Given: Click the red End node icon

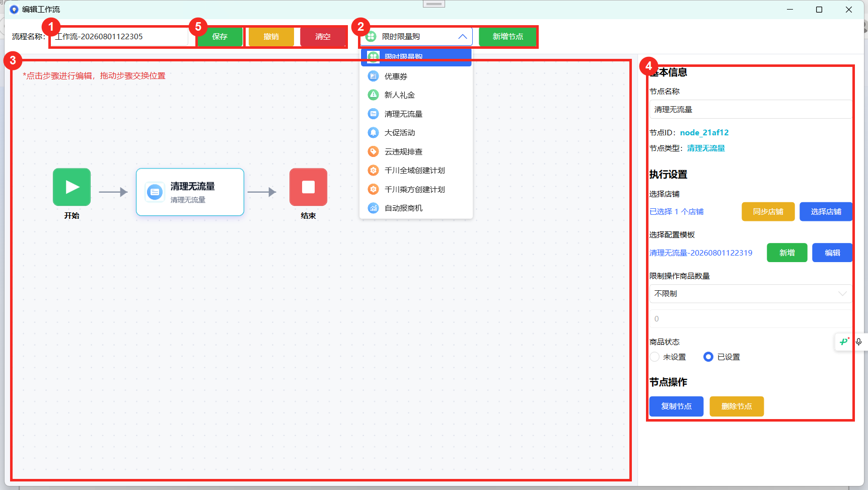Looking at the screenshot, I should point(308,187).
